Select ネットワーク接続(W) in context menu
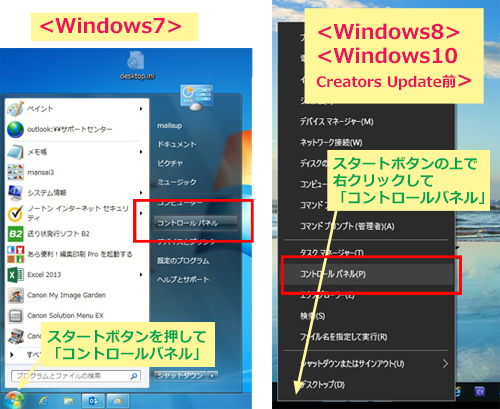The width and height of the screenshot is (500, 409). coord(331,143)
